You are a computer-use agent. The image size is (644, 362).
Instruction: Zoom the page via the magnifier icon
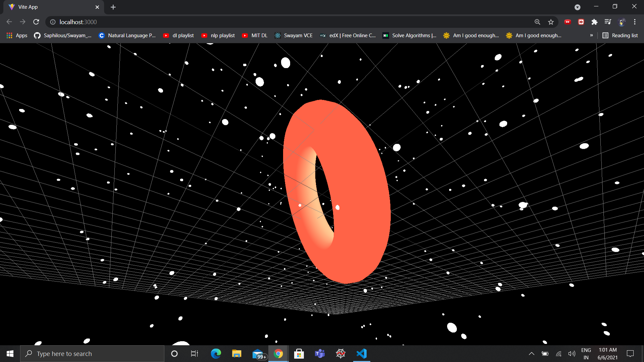coord(537,22)
